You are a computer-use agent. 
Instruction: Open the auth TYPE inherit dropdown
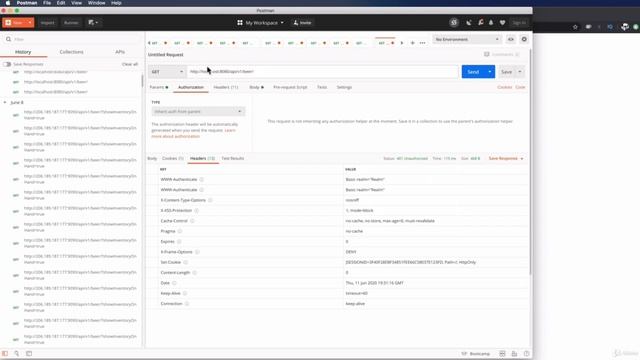(198, 111)
